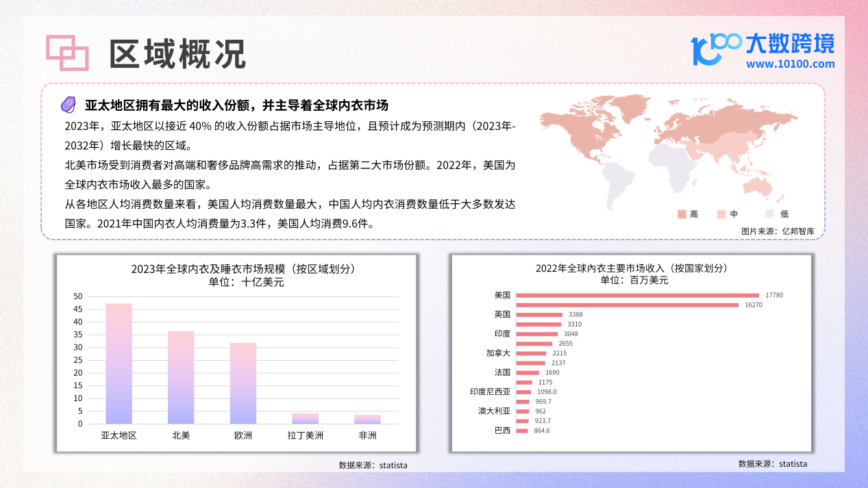Select the country label 美国
The image size is (868, 488).
[x=502, y=295]
